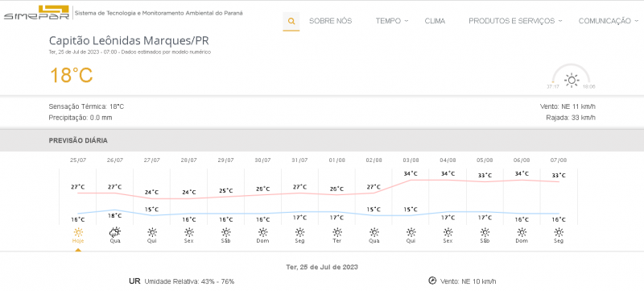Open the SOBRE NÓS menu item
Viewport: 644px width, 291px height.
click(331, 21)
